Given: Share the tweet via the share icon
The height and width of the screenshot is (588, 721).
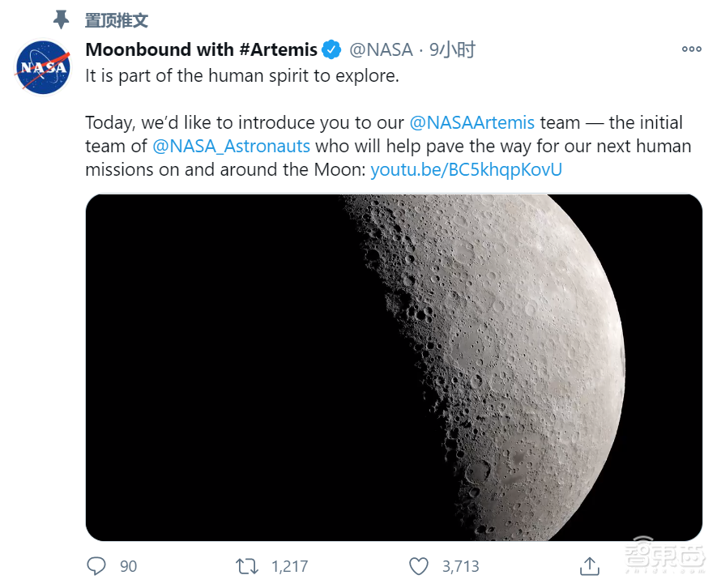Looking at the screenshot, I should coord(590,565).
